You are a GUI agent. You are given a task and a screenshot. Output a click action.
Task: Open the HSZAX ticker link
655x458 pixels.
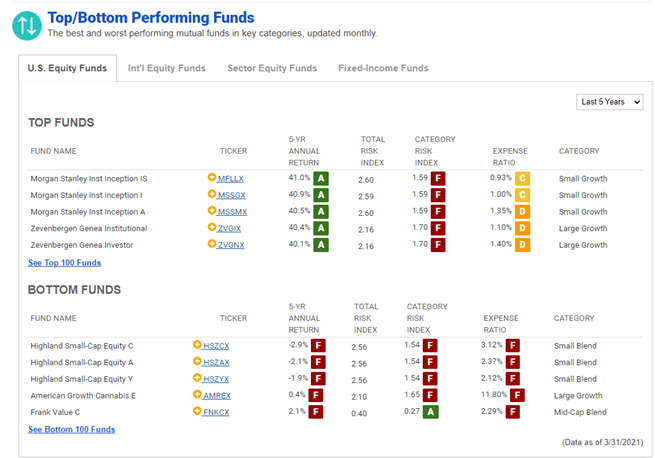216,363
